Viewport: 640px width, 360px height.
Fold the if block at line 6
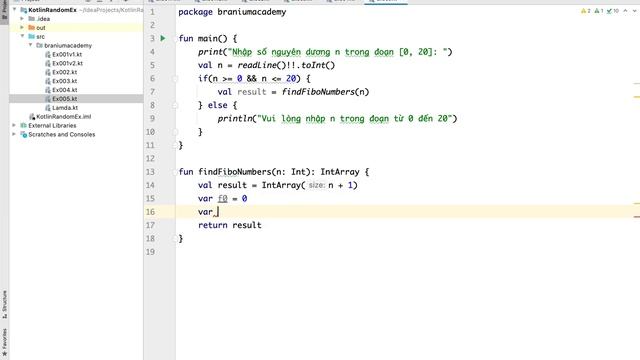tap(175, 79)
